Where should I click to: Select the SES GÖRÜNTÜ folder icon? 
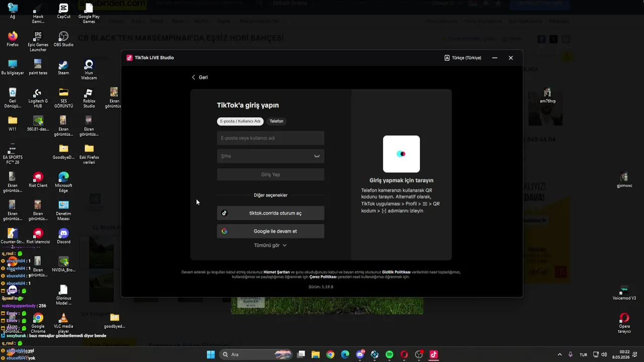click(63, 98)
